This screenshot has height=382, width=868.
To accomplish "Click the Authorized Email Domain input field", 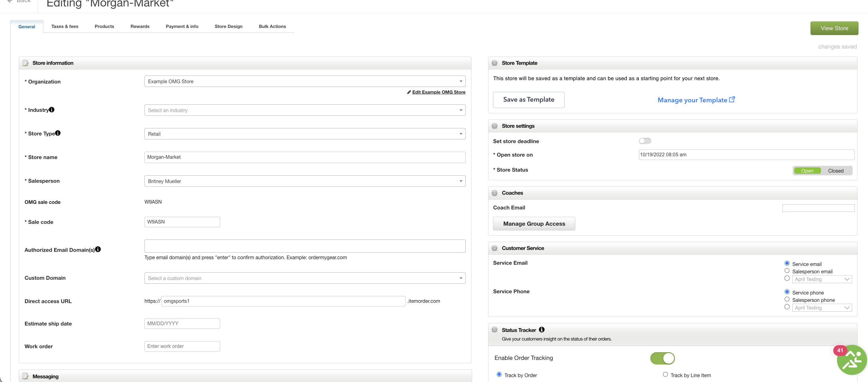I will pyautogui.click(x=305, y=246).
